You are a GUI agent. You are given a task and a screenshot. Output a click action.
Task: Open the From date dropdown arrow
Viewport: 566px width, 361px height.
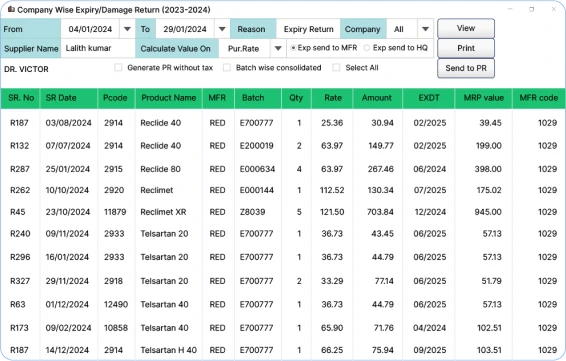coord(127,29)
